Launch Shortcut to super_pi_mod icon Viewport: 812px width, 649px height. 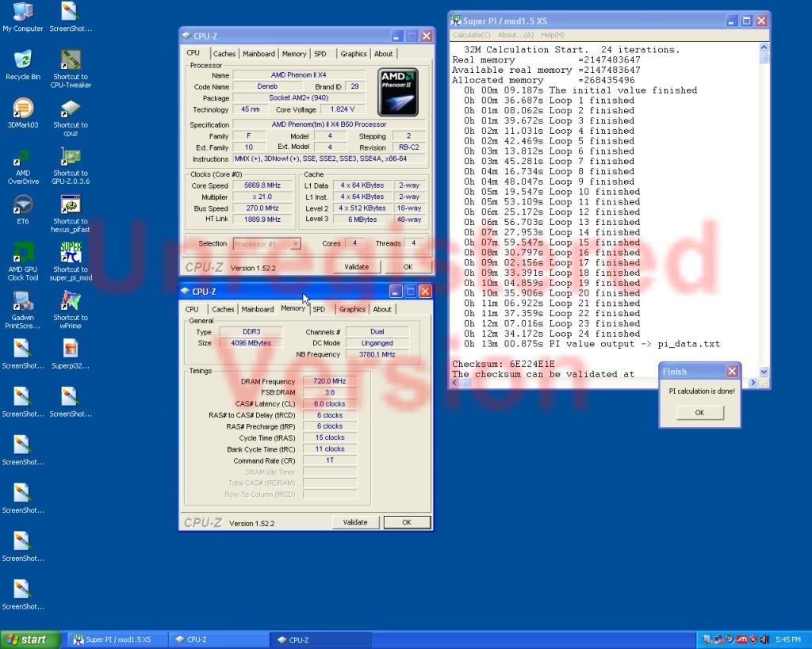71,262
